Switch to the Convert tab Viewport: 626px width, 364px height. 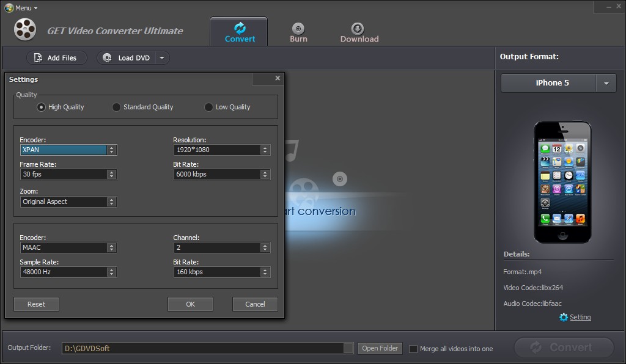pos(239,32)
